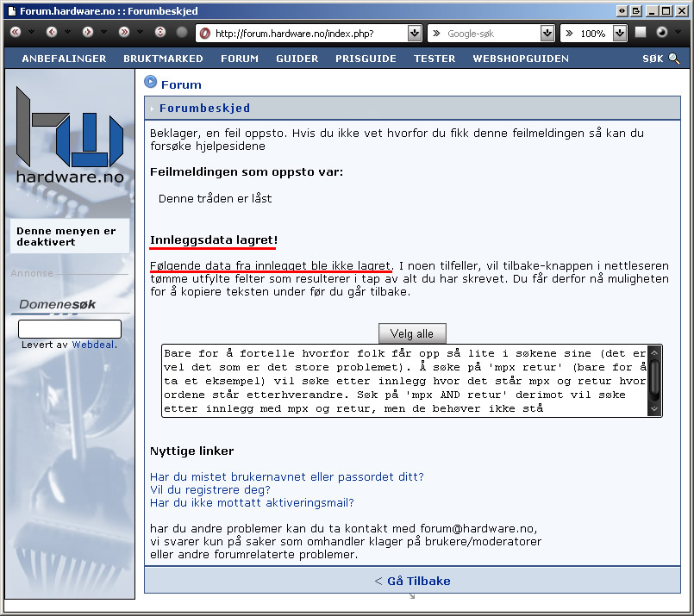
Task: Click the double-arrow icon in zoom field
Action: click(569, 33)
